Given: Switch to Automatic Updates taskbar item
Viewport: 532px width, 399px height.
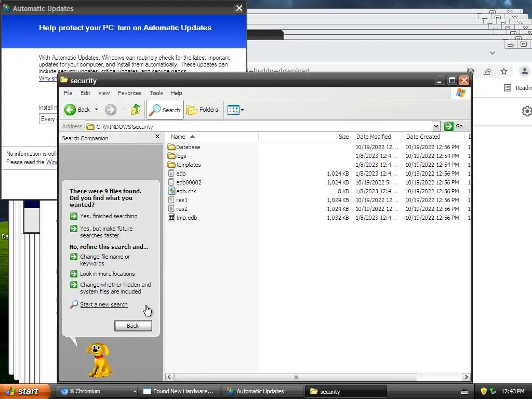Looking at the screenshot, I should 261,391.
